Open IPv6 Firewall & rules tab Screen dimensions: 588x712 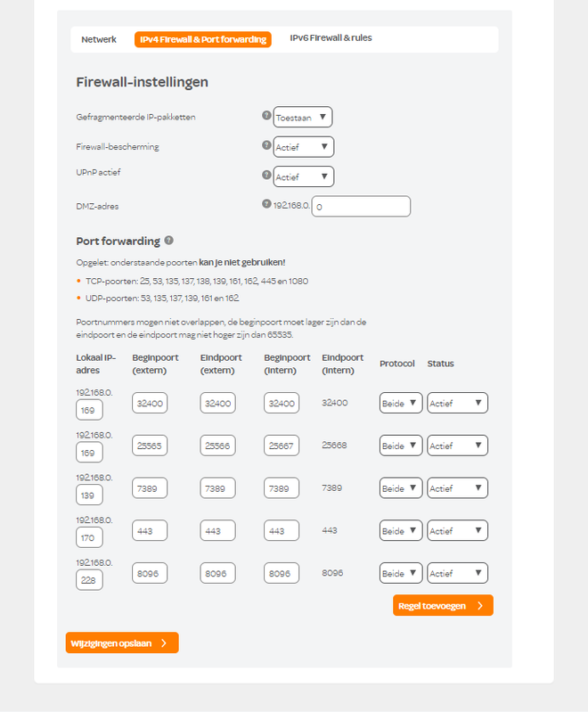[331, 38]
